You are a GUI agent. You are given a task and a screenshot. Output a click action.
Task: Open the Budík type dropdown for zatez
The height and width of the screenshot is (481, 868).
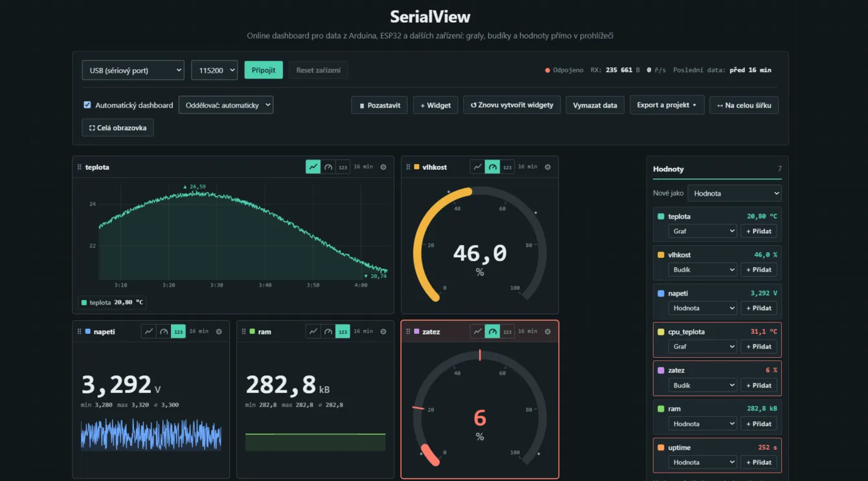(x=703, y=385)
